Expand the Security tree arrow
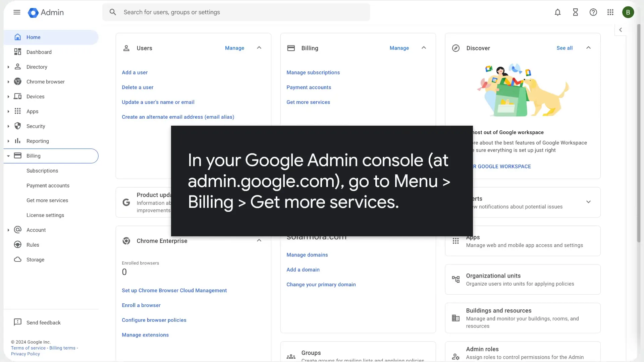Screen dimensions: 644x362 tap(8, 126)
